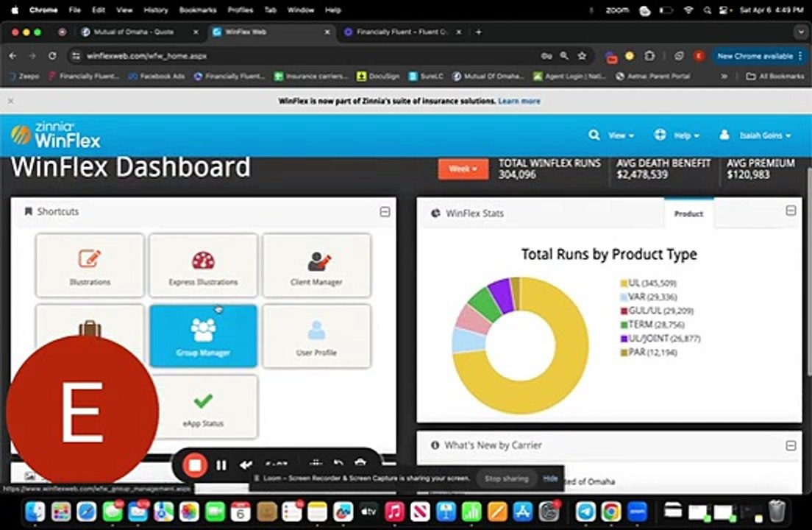812x530 pixels.
Task: Open Spotlight search in the menu bar
Action: point(708,10)
